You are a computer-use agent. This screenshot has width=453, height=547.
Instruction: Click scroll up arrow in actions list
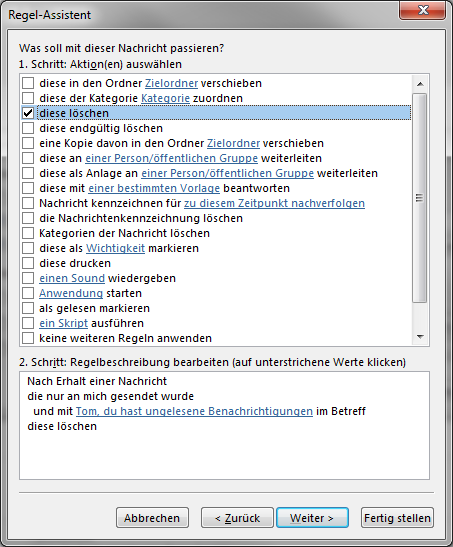click(x=420, y=84)
